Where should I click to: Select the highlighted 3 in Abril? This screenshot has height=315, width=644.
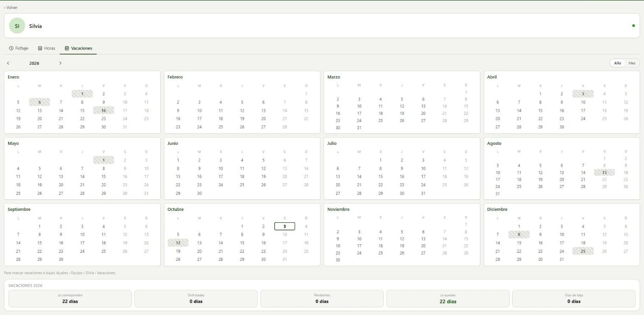point(583,94)
